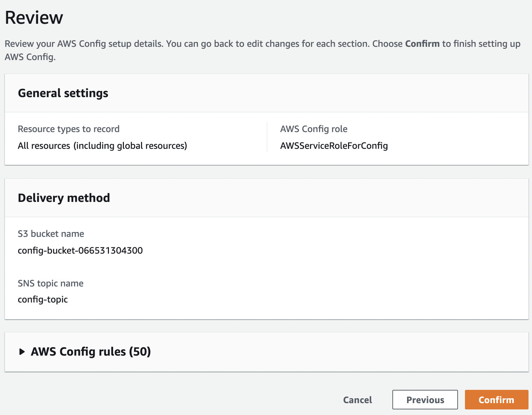The image size is (532, 415).
Task: Click the General settings heading
Action: click(63, 93)
